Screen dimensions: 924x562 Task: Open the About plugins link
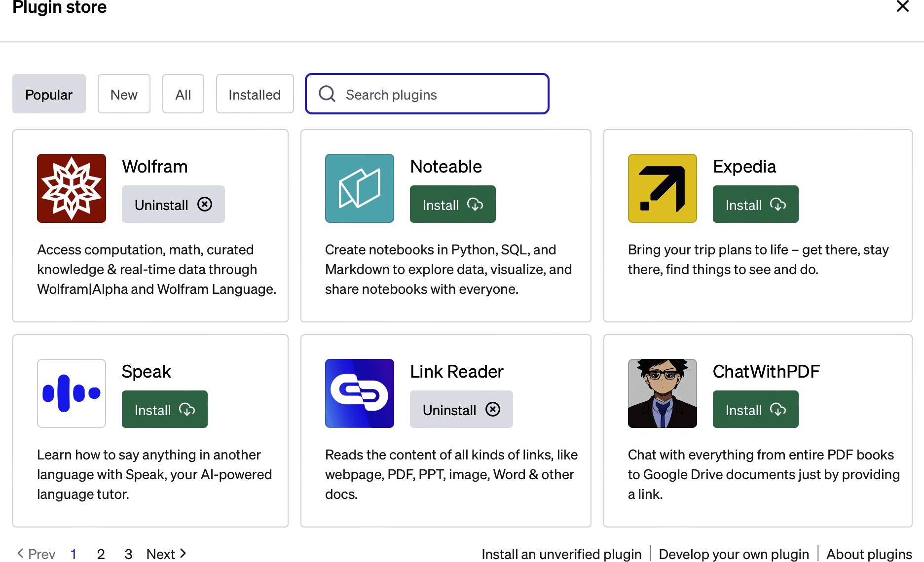869,554
